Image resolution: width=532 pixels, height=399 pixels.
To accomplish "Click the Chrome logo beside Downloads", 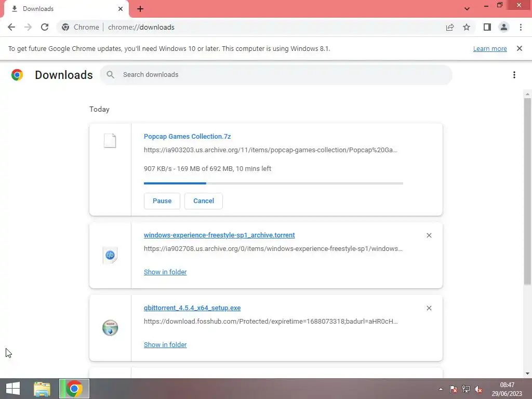I will point(17,75).
